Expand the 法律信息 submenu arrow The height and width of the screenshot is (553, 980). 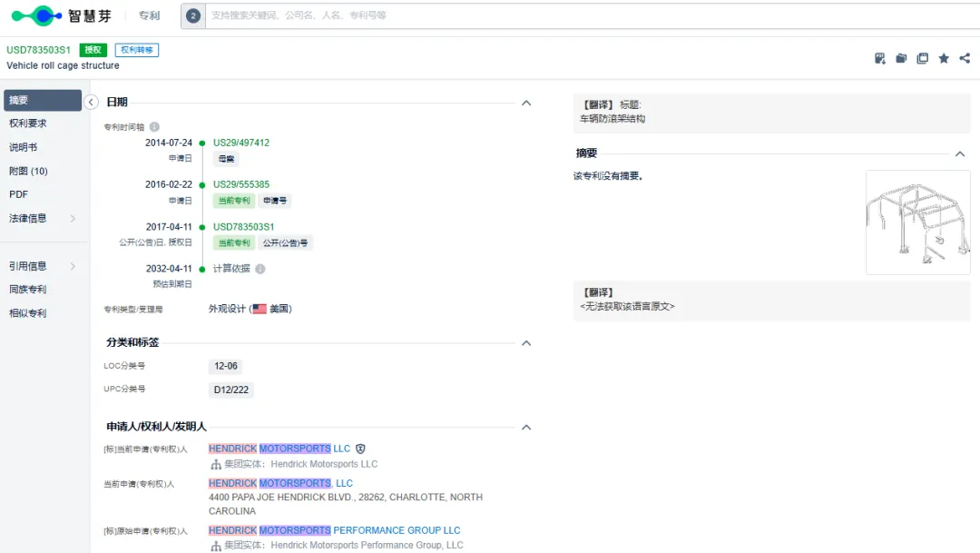point(73,218)
